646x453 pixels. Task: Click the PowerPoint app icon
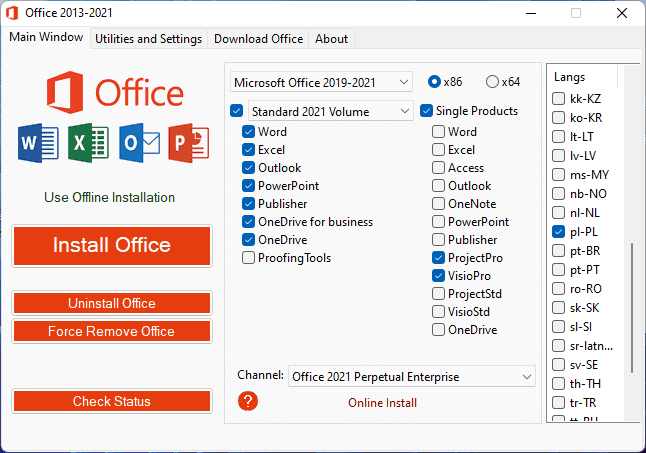(x=189, y=143)
